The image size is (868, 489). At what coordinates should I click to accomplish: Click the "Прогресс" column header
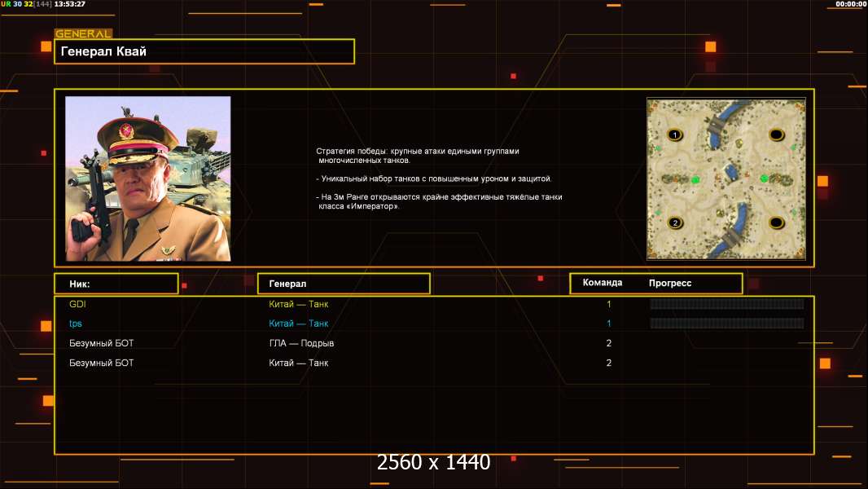click(670, 284)
